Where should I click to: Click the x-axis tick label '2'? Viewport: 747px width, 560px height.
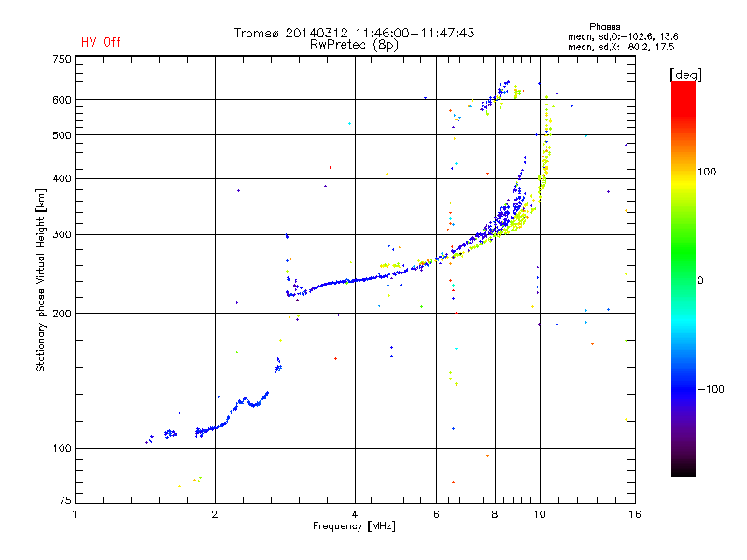[215, 514]
